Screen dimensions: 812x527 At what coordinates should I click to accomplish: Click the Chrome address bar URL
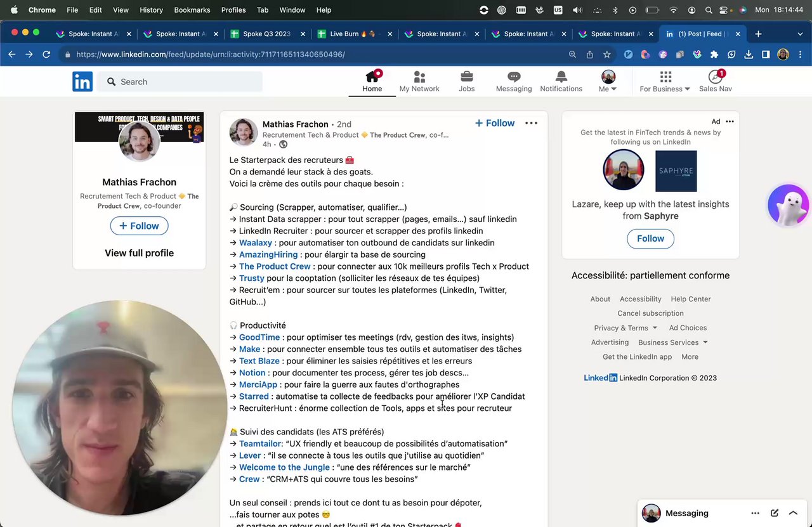(211, 55)
